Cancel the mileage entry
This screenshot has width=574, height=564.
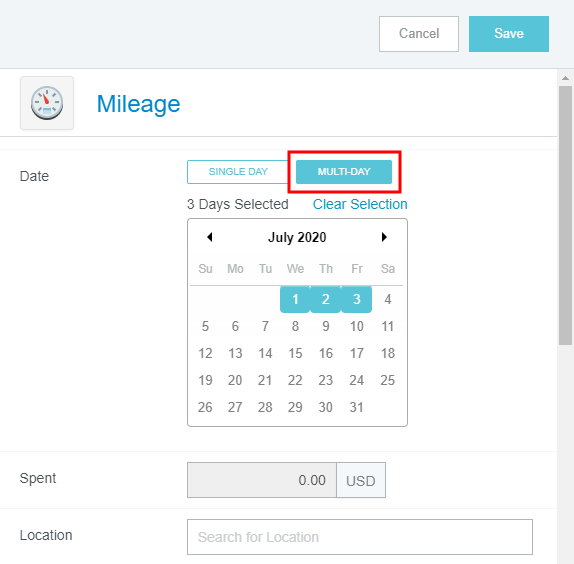[x=419, y=34]
